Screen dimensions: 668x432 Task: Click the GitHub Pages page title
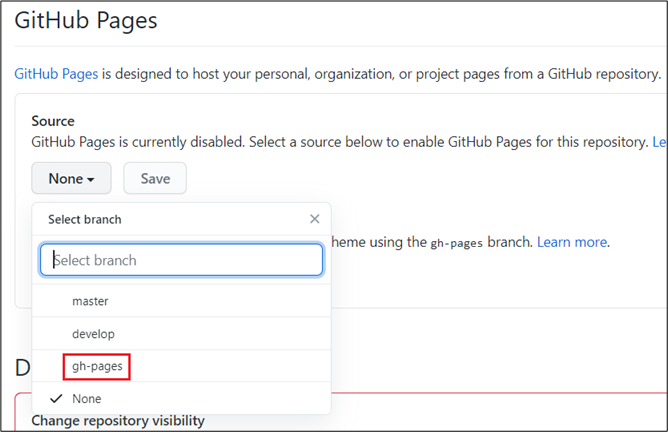[x=86, y=20]
